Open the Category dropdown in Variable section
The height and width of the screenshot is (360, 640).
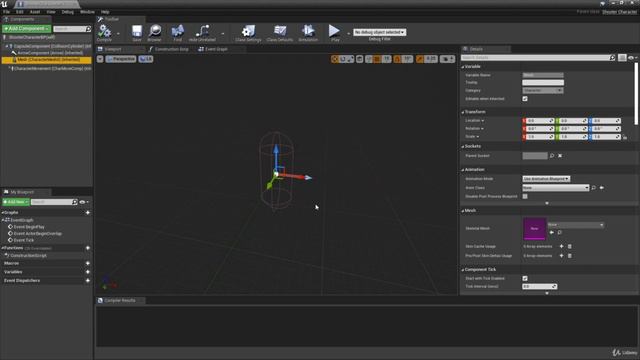[x=543, y=90]
